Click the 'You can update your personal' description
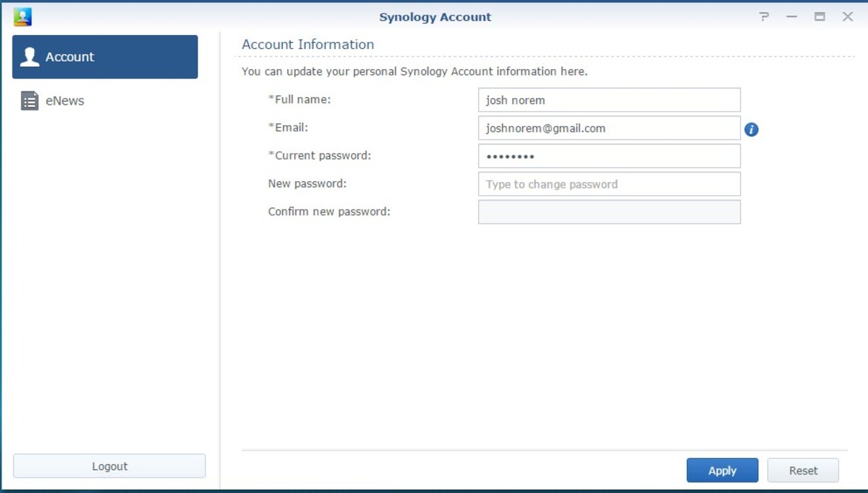Viewport: 868px width, 493px height. (414, 71)
